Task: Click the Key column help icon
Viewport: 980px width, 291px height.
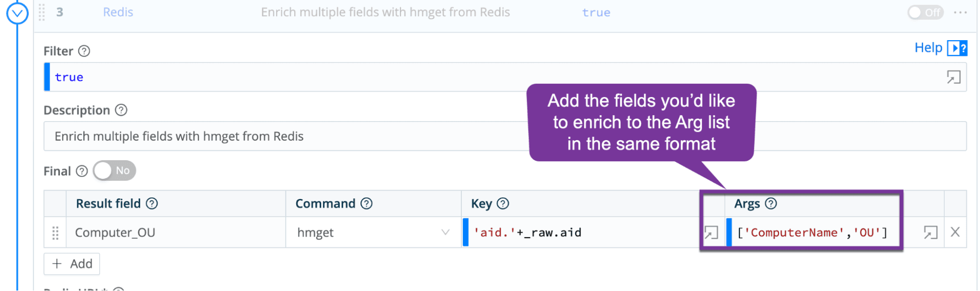Action: 503,204
